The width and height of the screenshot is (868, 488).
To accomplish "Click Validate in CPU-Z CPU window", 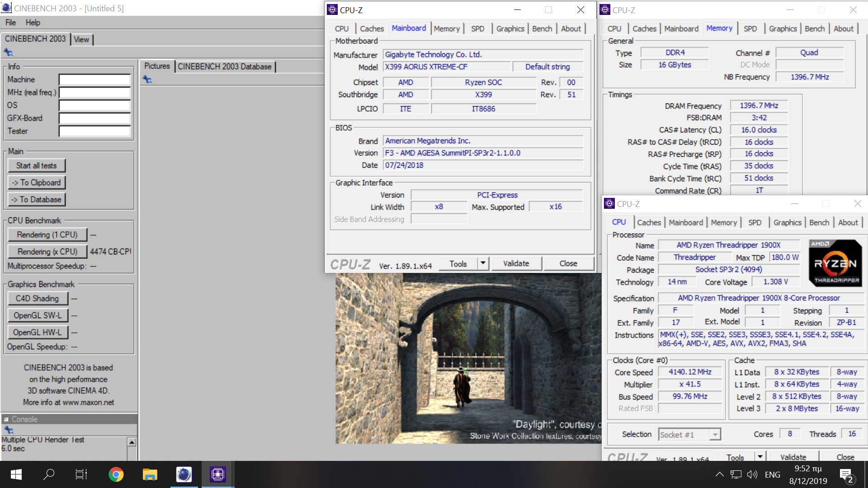I will click(793, 456).
